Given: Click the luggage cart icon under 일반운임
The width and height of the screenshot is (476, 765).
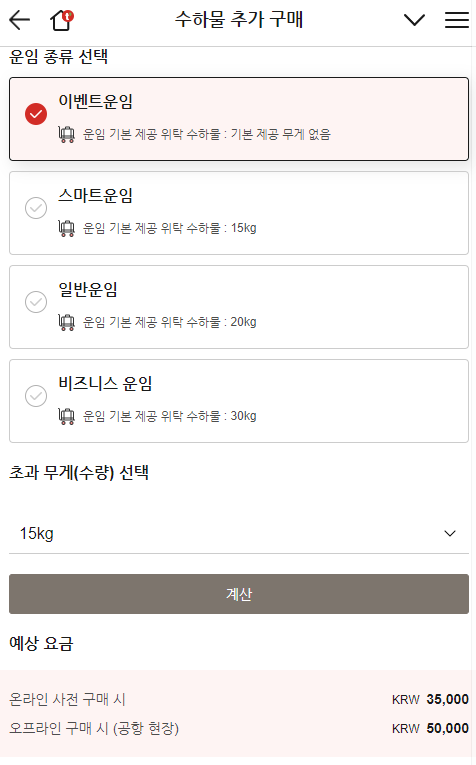Looking at the screenshot, I should [66, 322].
